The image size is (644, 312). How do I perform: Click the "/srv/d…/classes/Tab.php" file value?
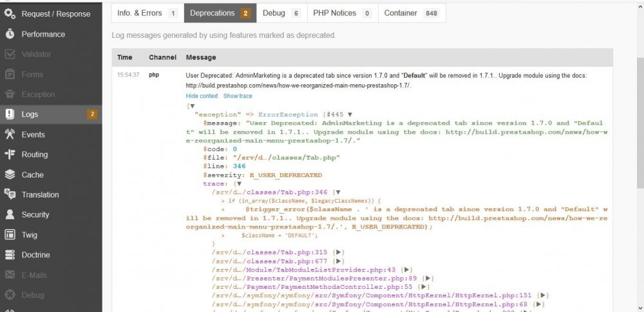[x=287, y=158]
